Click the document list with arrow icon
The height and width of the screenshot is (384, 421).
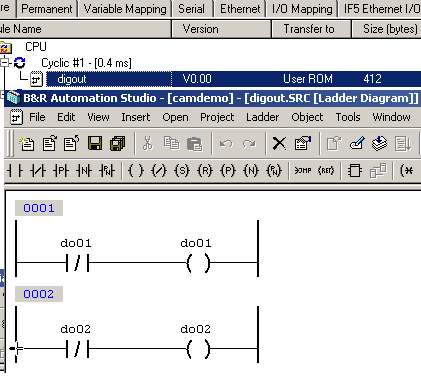click(403, 144)
